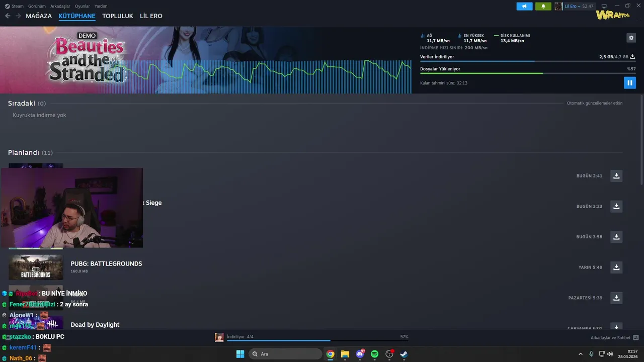Open Steam announcements megaphone button
The height and width of the screenshot is (362, 644).
(524, 6)
